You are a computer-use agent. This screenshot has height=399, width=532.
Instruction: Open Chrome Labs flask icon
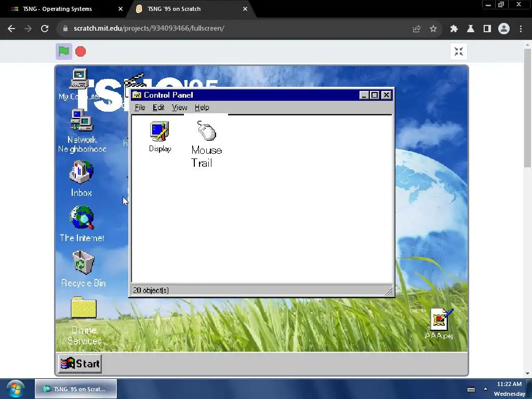pos(470,29)
